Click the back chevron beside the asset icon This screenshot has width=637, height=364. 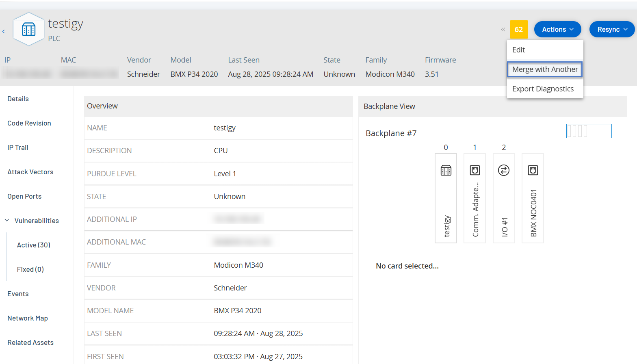point(4,31)
